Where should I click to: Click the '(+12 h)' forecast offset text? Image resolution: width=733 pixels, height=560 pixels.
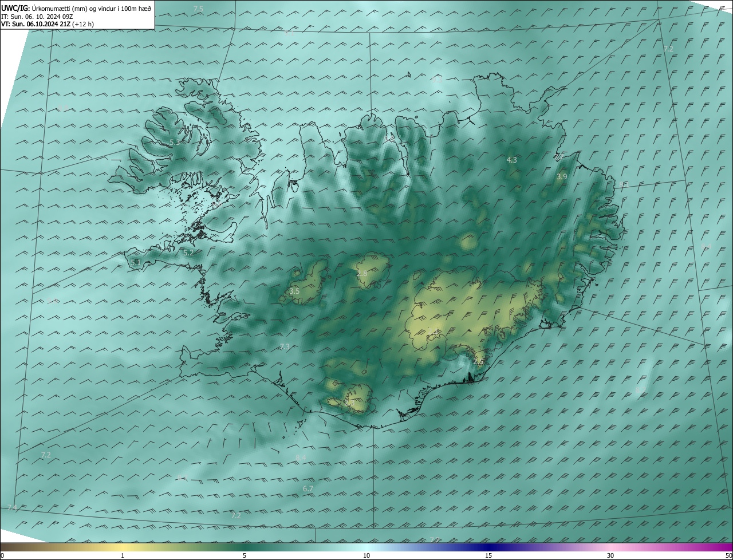(x=84, y=24)
